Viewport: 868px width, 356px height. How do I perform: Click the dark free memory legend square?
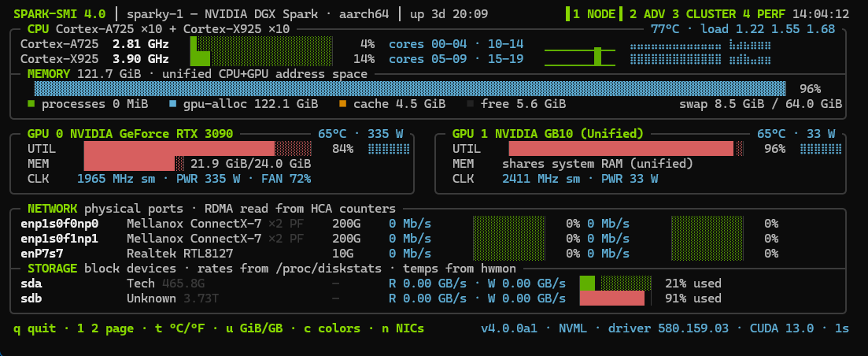[x=471, y=103]
